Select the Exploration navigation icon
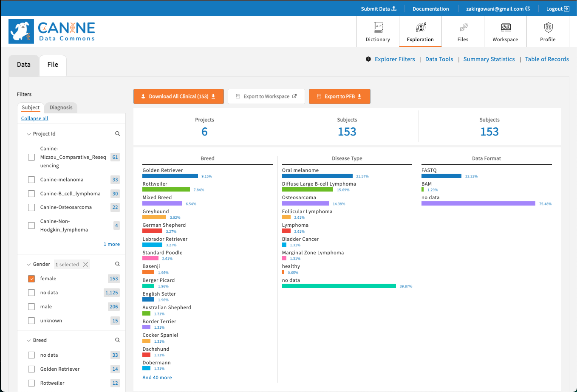The height and width of the screenshot is (392, 577). click(x=420, y=31)
